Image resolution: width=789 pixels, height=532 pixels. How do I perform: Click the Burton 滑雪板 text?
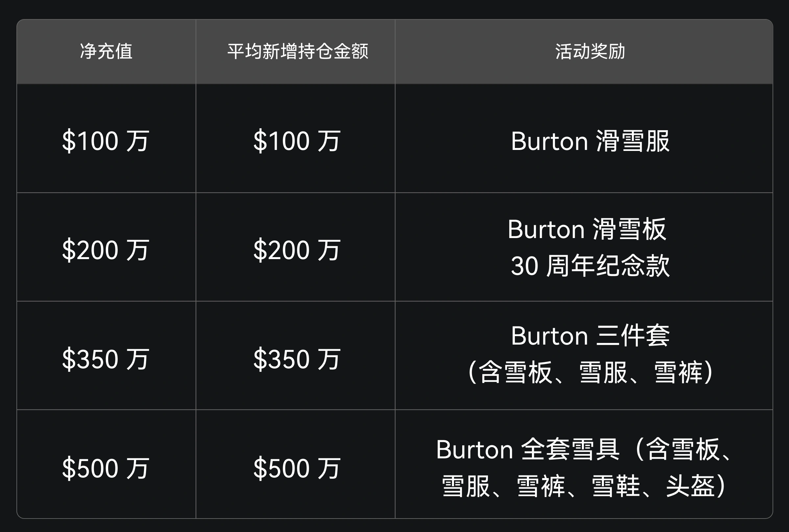[587, 230]
